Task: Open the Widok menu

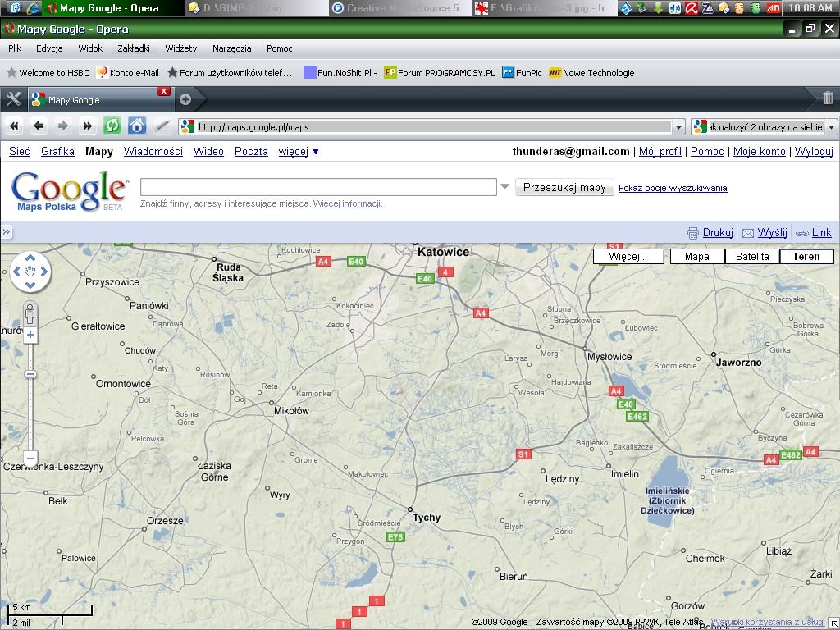Action: (x=90, y=48)
